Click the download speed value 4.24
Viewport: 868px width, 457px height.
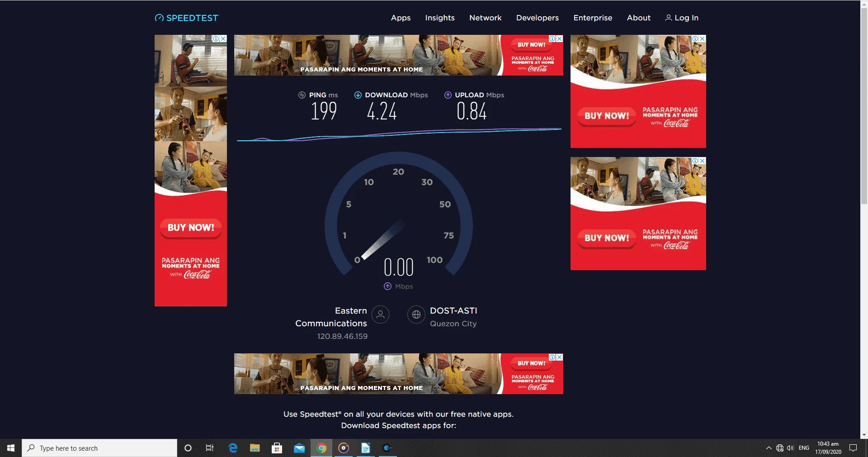pyautogui.click(x=382, y=111)
